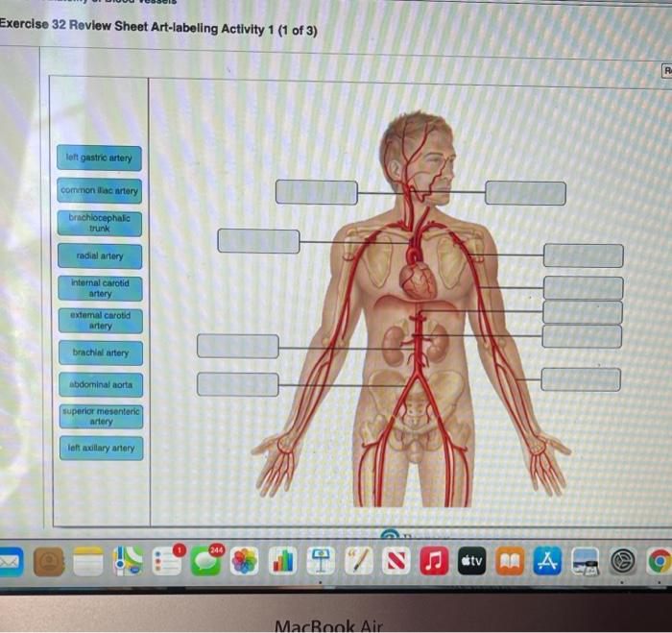Open Books from the dock

(x=510, y=561)
